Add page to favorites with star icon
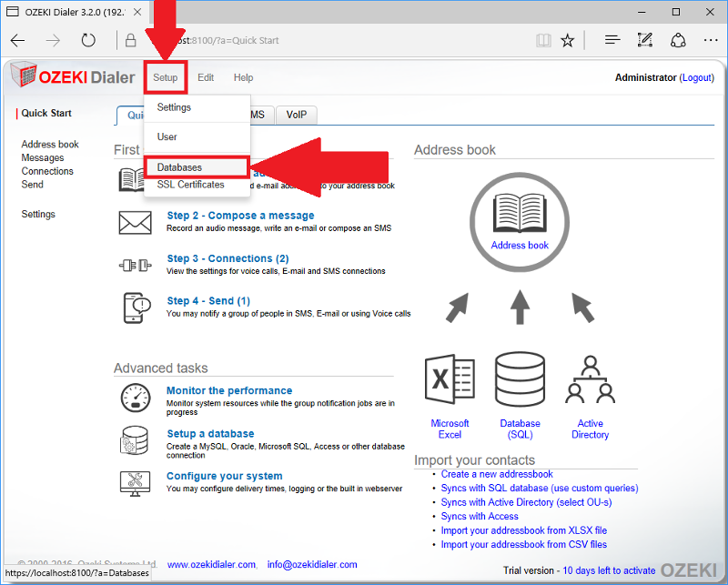This screenshot has height=585, width=728. click(567, 40)
